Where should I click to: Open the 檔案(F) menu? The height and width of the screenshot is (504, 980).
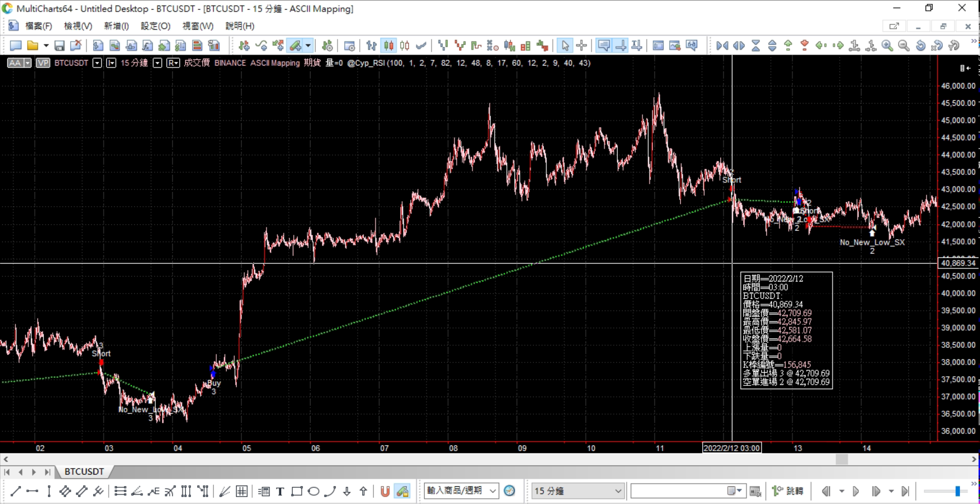coord(38,26)
